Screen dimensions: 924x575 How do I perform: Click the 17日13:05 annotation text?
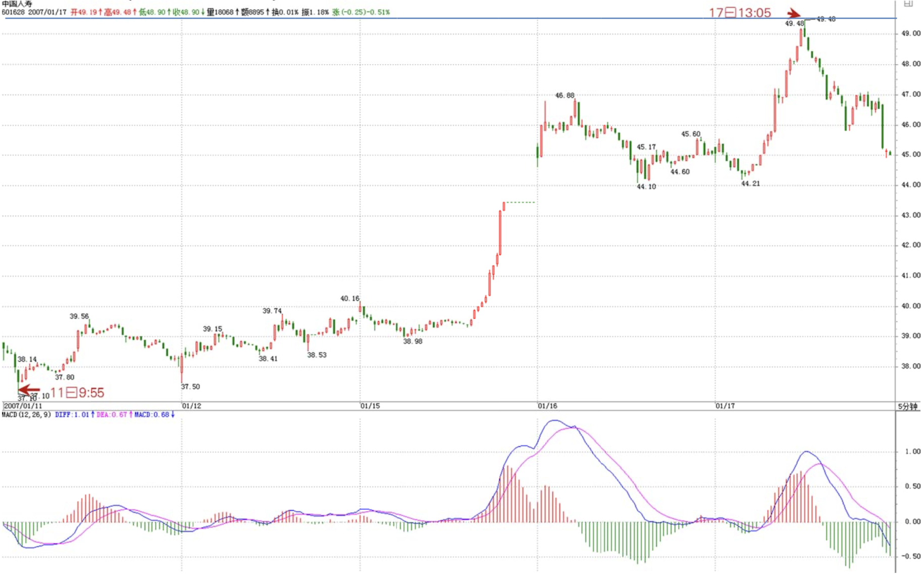pyautogui.click(x=740, y=13)
